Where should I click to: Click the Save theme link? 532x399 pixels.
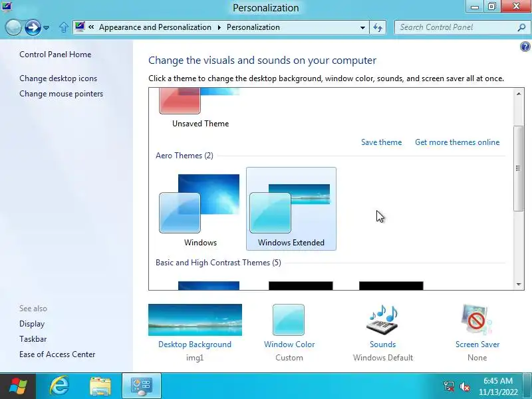point(381,142)
